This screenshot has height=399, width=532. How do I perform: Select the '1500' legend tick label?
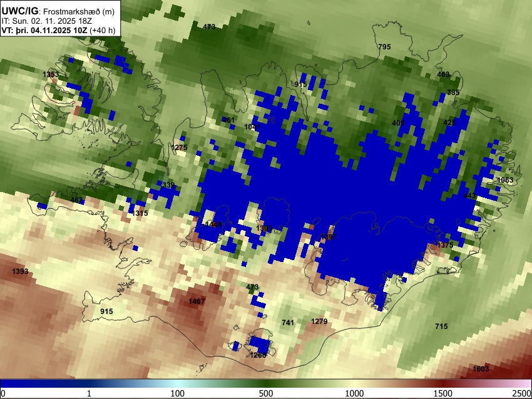point(443,393)
